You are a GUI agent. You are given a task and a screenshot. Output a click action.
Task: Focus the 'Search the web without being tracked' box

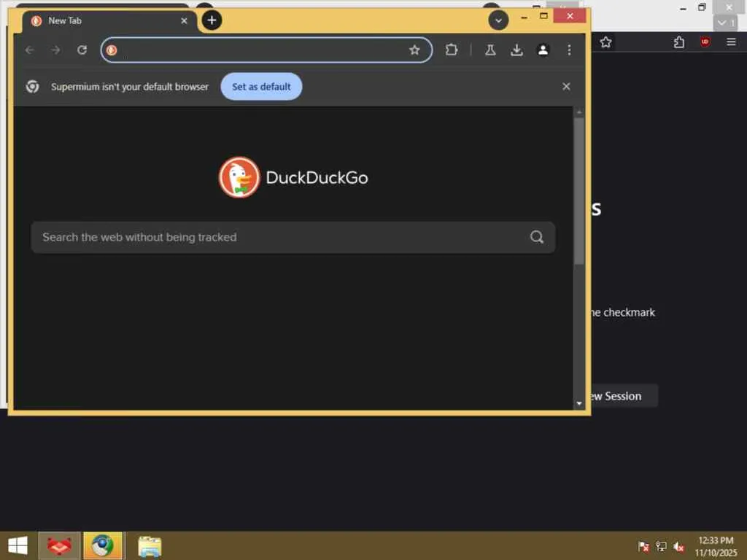293,237
